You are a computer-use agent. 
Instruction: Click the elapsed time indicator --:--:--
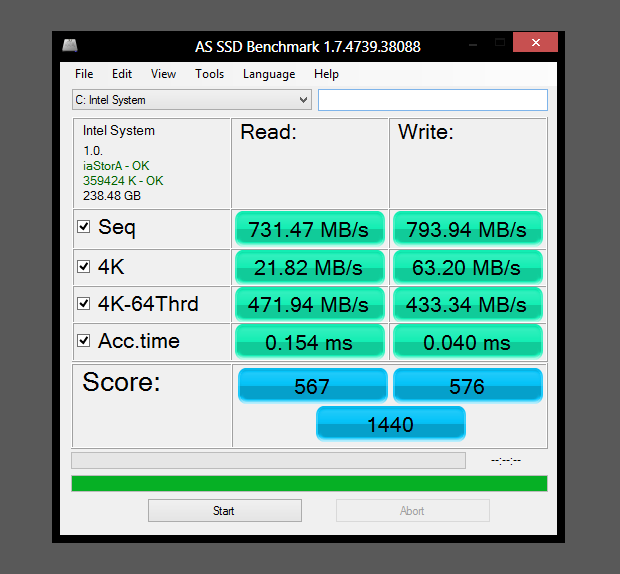[x=506, y=461]
